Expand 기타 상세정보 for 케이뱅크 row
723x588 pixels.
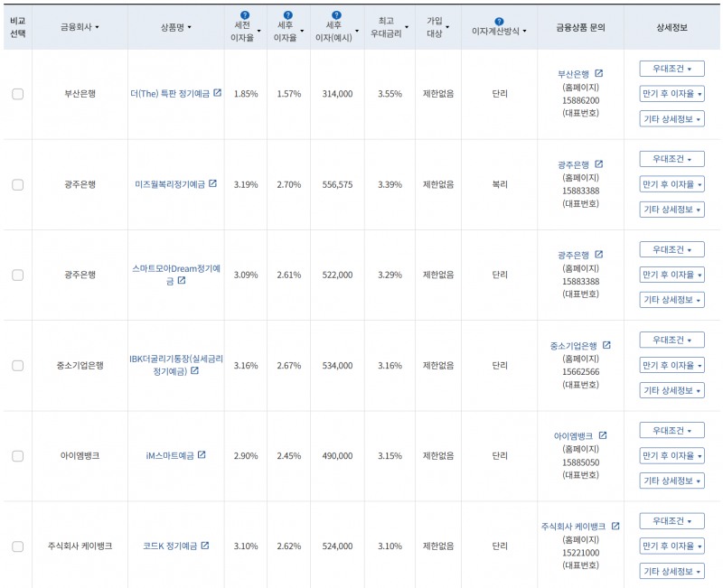tap(671, 572)
